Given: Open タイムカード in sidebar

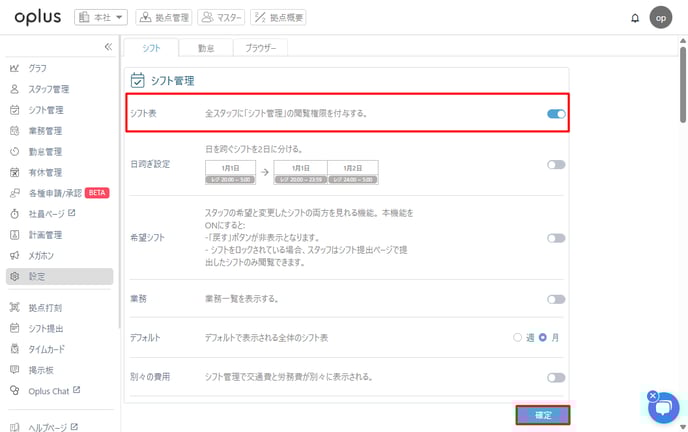Looking at the screenshot, I should pos(48,349).
